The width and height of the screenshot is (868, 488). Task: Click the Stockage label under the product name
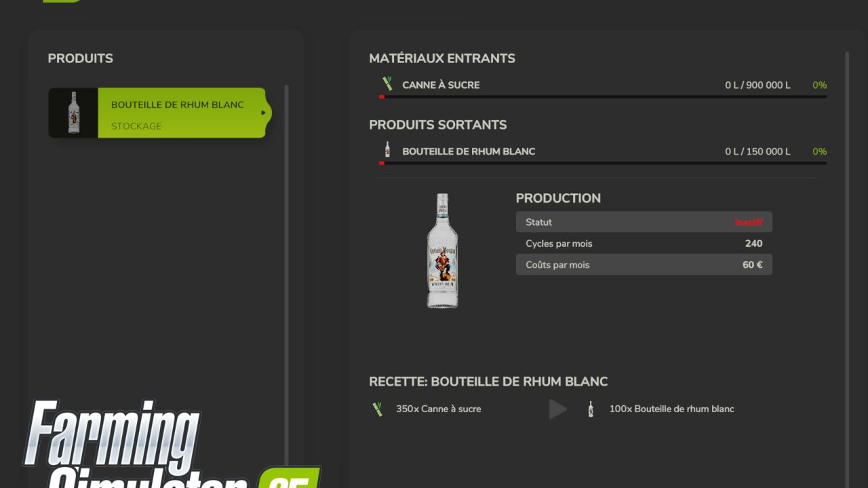136,126
